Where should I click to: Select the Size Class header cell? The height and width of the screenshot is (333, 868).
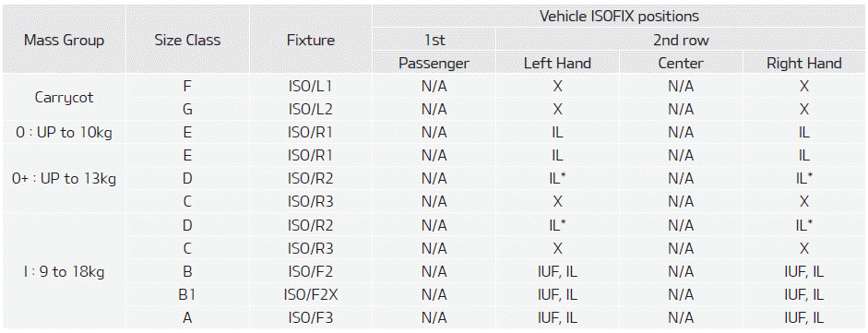(x=187, y=40)
